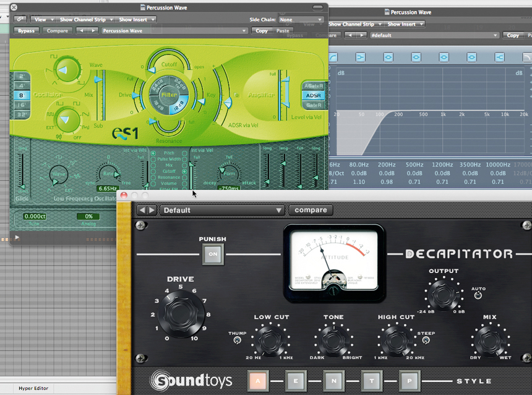532x395 pixels.
Task: Click next preset arrow beside #default in Channel EQ
Action: pyautogui.click(x=362, y=35)
